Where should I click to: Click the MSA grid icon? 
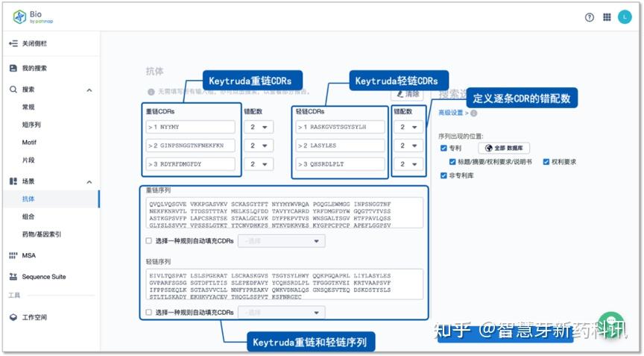coord(13,255)
